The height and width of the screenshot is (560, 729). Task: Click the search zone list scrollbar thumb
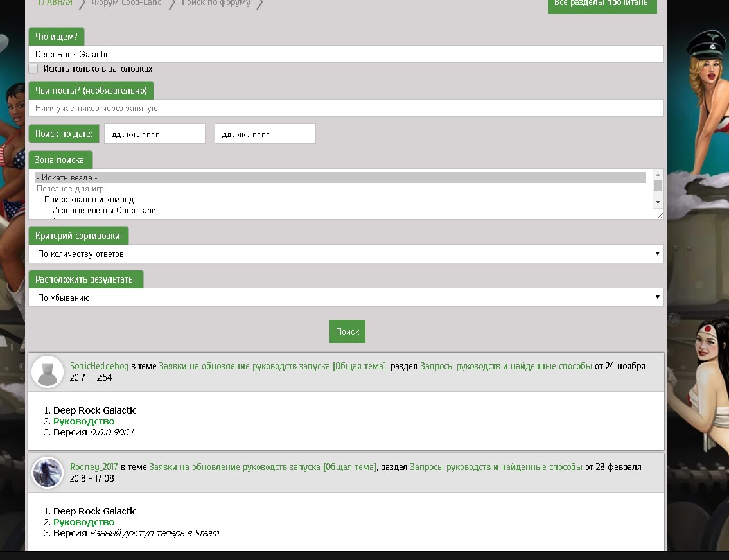click(x=658, y=185)
